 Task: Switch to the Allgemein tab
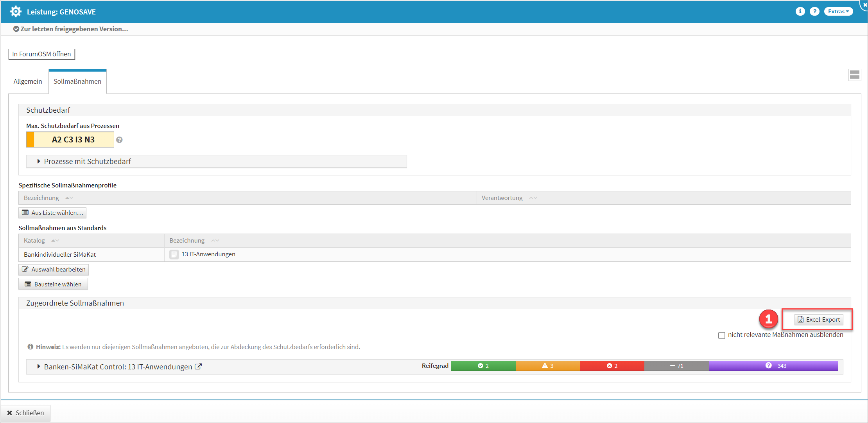click(28, 81)
